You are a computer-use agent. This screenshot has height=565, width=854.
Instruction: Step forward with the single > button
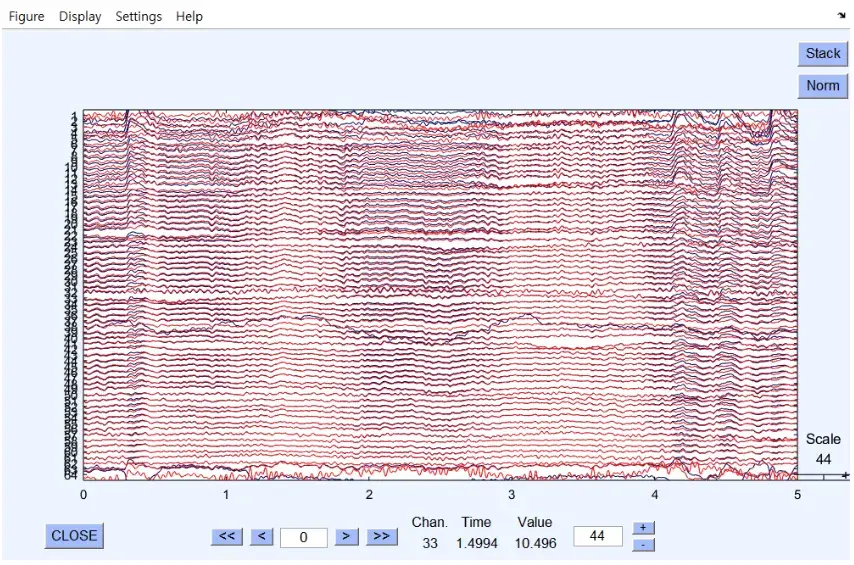tap(346, 537)
